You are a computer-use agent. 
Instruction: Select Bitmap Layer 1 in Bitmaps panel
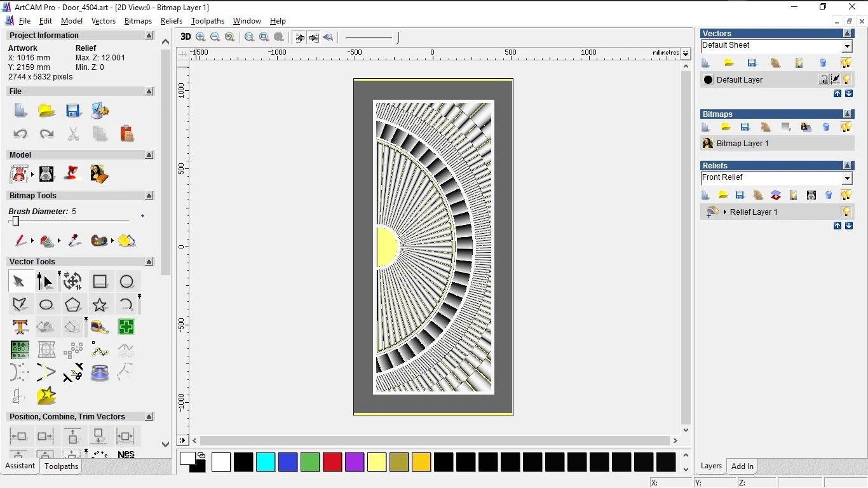[x=742, y=144]
